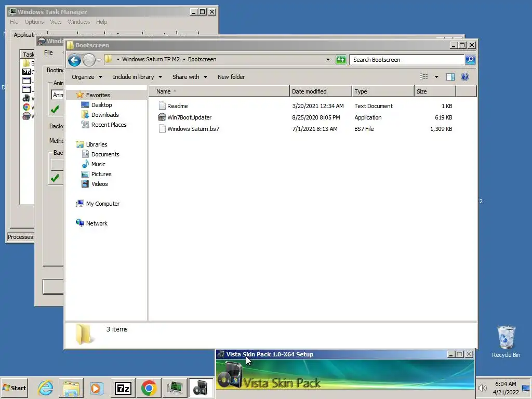This screenshot has height=399, width=532.
Task: Open Task Manager View menu
Action: coord(56,22)
